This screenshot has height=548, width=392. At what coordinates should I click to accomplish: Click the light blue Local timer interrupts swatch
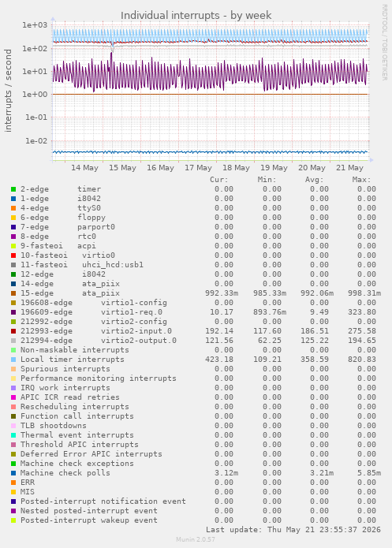tap(13, 360)
